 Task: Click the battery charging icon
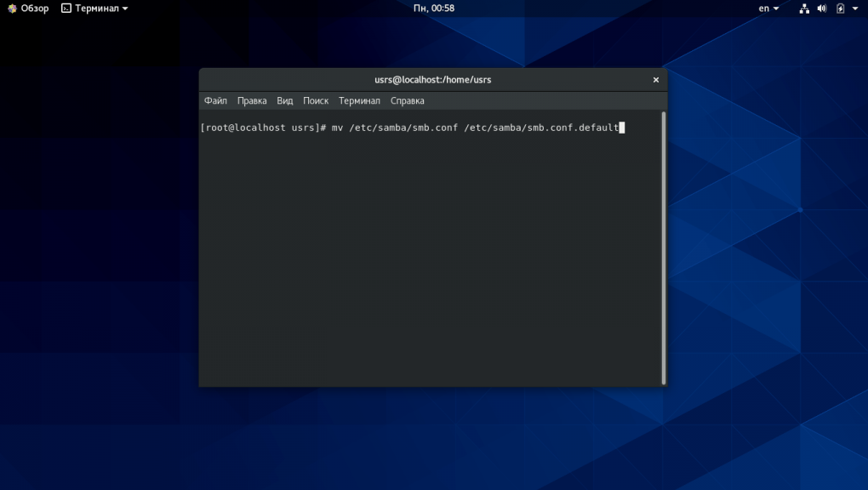pos(840,9)
